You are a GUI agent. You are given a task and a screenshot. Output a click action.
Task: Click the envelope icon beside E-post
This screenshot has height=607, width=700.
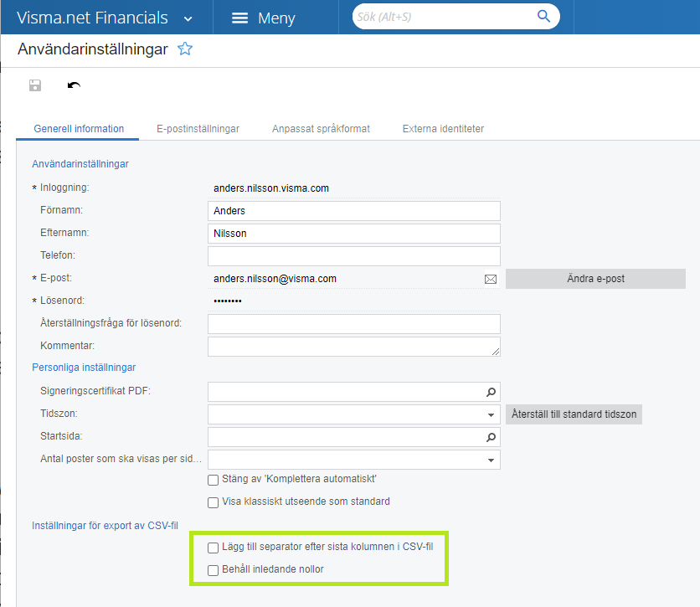tap(491, 279)
